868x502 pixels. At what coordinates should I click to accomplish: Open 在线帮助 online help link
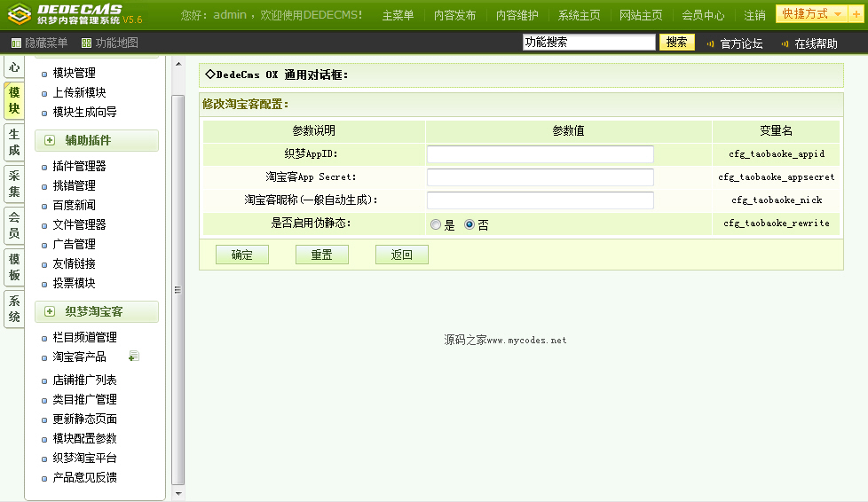tap(816, 43)
